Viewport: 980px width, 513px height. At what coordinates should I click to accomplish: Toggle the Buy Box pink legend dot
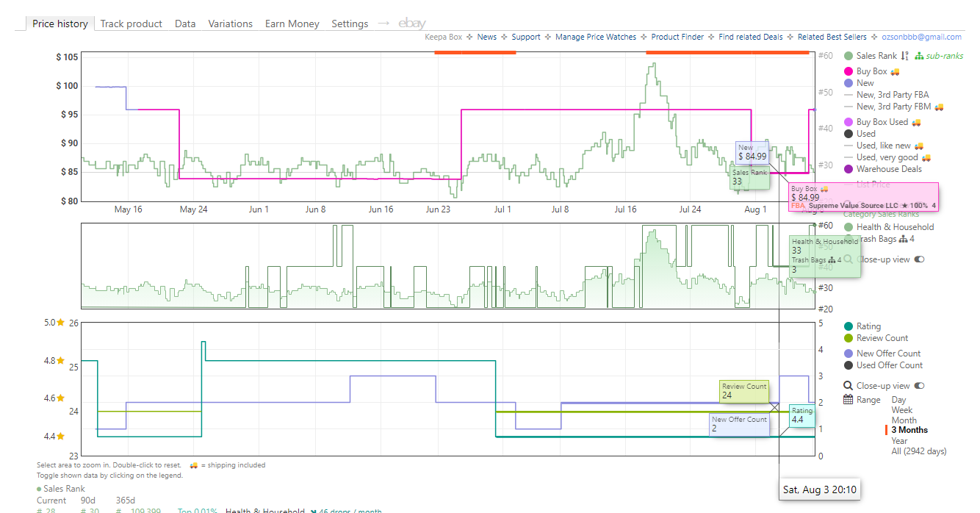849,71
